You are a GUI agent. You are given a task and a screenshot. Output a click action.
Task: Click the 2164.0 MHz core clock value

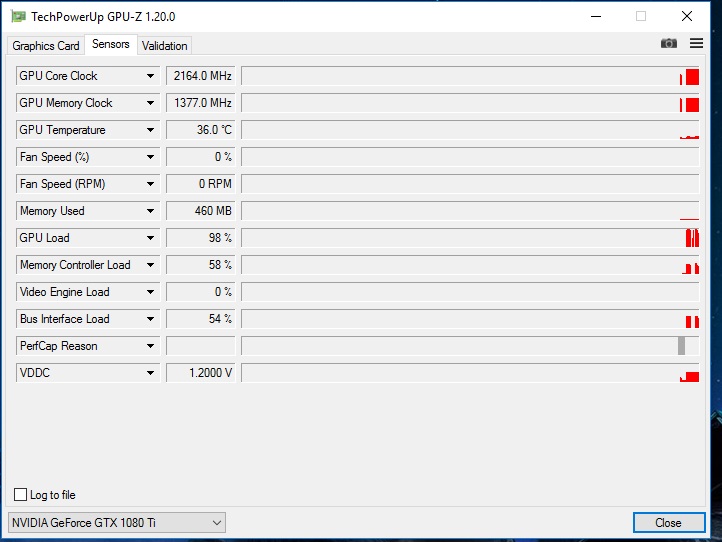point(201,76)
